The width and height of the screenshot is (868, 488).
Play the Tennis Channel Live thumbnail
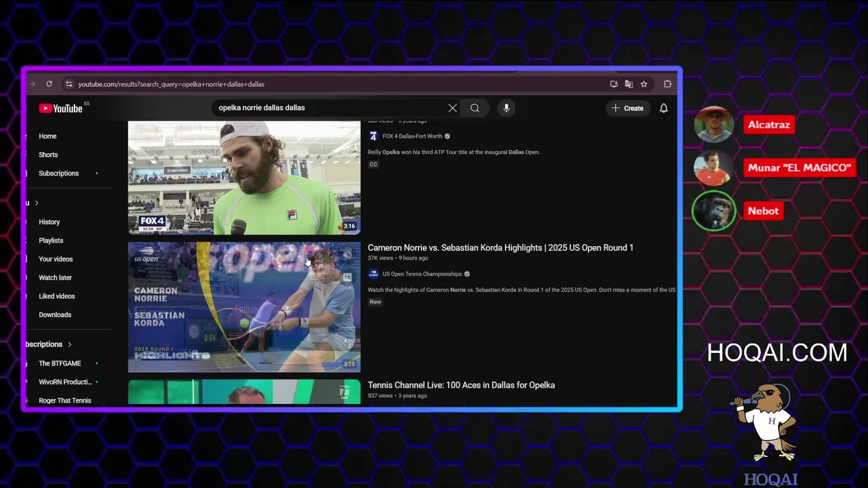tap(244, 392)
